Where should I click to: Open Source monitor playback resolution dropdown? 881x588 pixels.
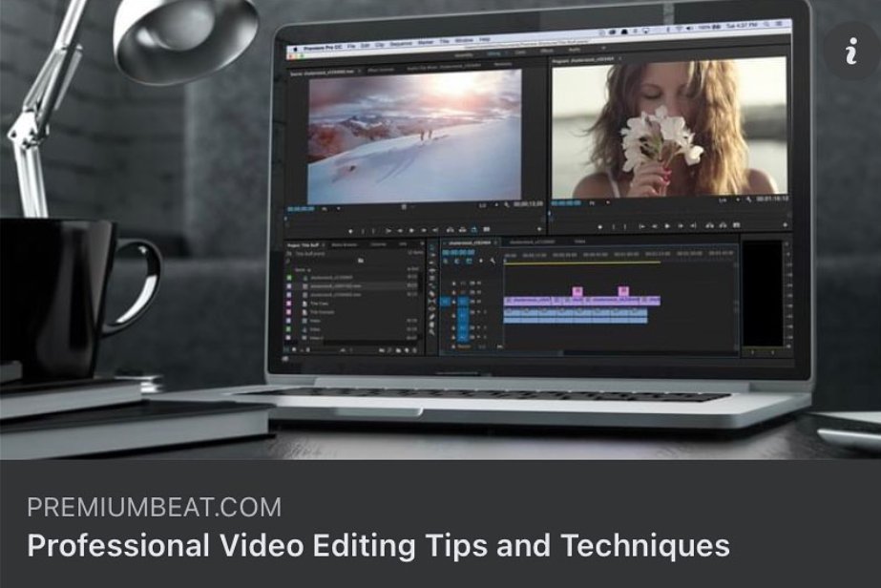point(489,205)
